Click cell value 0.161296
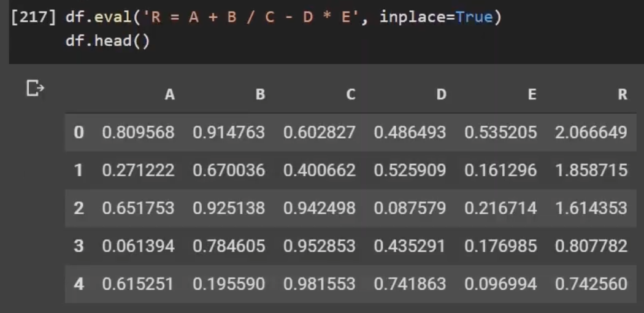 (500, 170)
